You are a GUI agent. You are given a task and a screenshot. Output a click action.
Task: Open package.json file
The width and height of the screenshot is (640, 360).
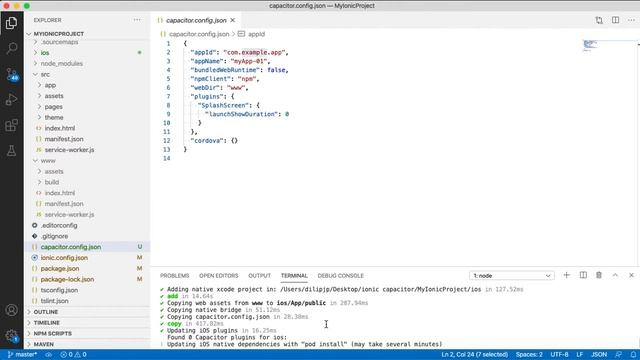(x=60, y=269)
